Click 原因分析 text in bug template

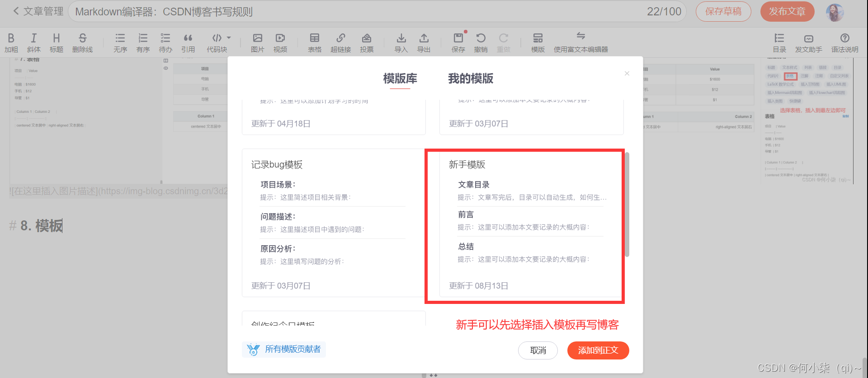(278, 249)
